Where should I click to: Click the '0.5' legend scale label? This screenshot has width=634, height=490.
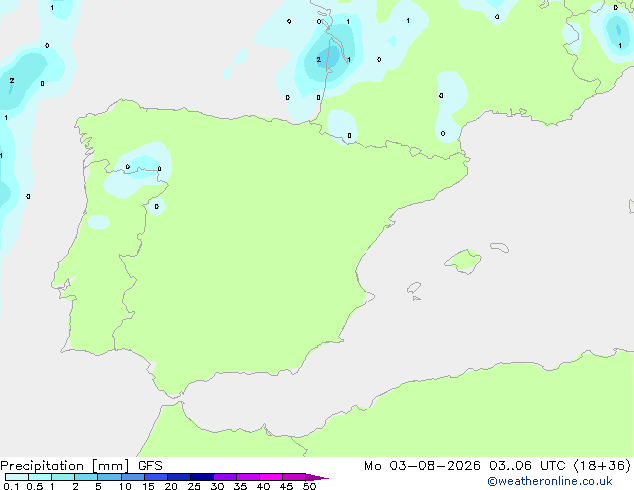(35, 486)
